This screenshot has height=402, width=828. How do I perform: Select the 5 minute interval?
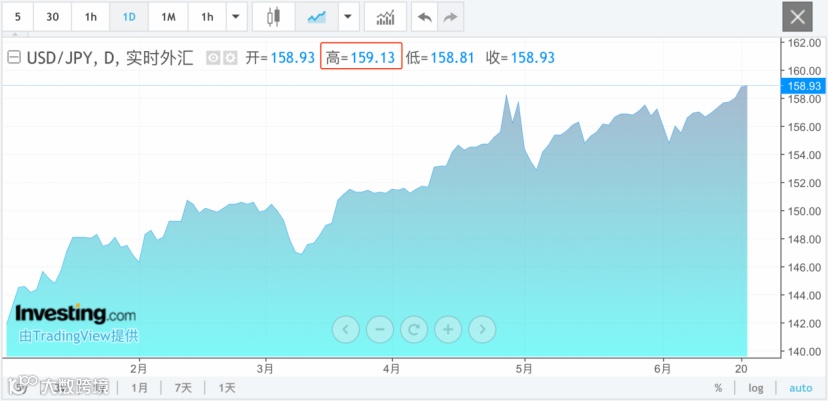click(18, 17)
